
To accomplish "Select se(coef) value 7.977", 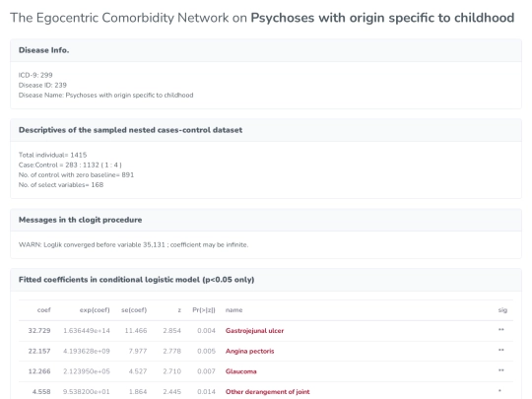I will [138, 351].
